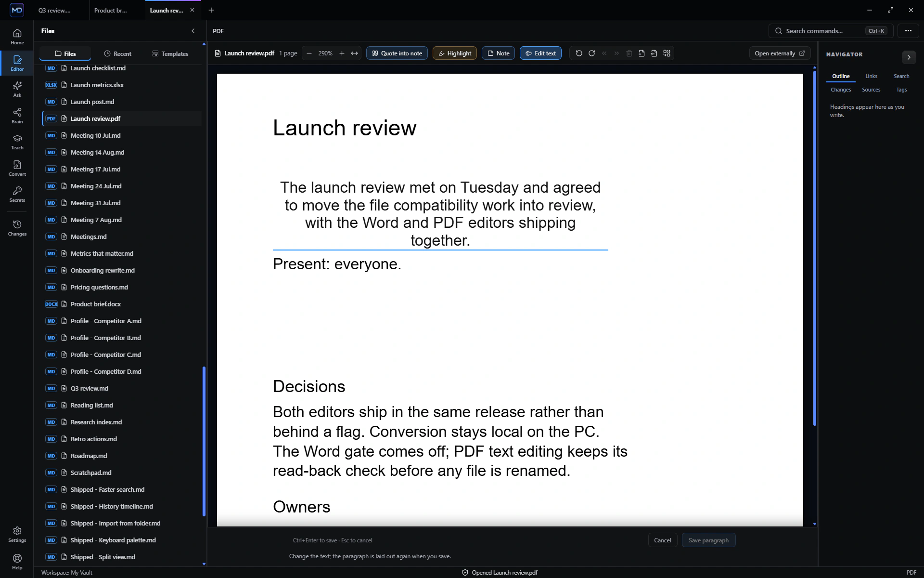Click the extract page icon

(x=654, y=53)
